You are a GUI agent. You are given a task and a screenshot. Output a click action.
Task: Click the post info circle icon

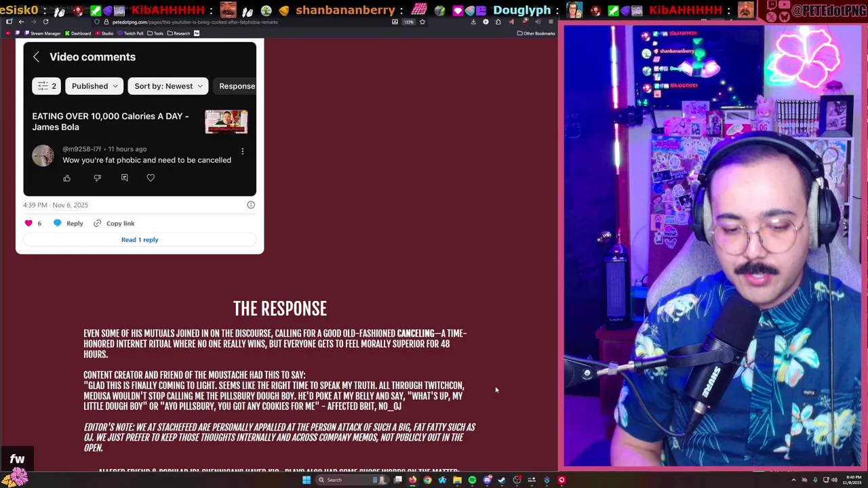[x=251, y=205]
